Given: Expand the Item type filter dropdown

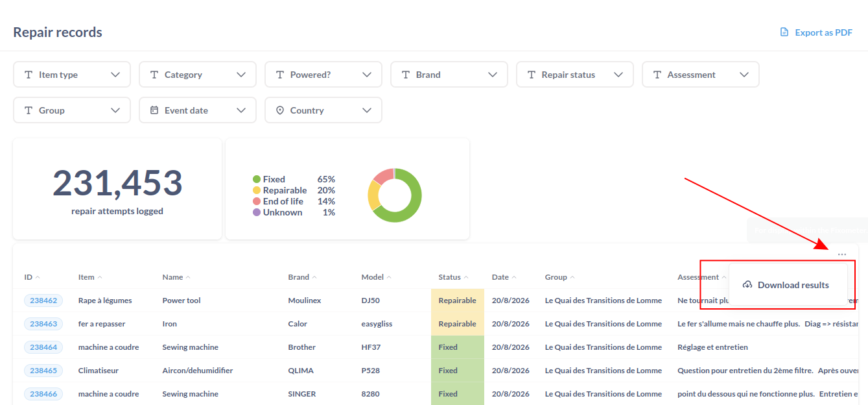Looking at the screenshot, I should (72, 75).
